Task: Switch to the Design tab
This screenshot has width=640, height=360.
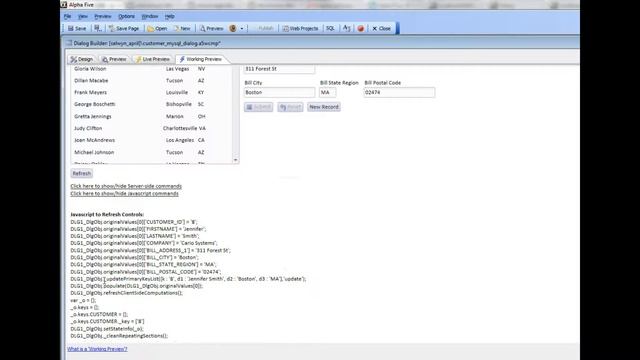Action: click(82, 59)
